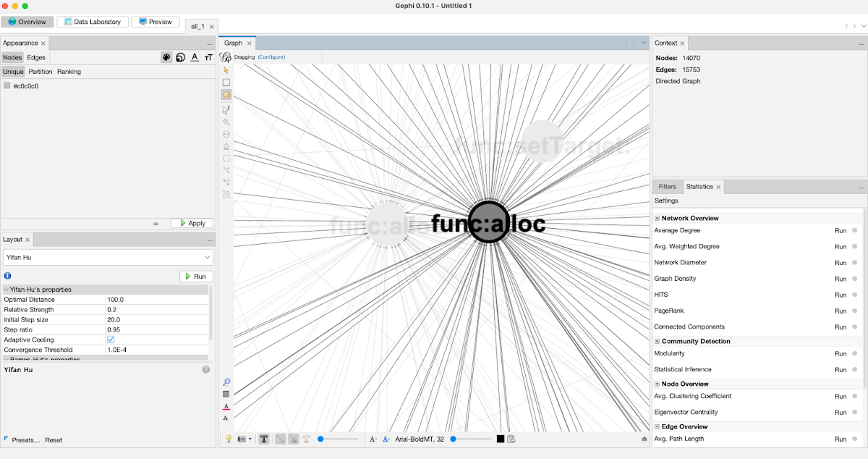The width and height of the screenshot is (868, 459).
Task: Edit the Convergence Threshold value field
Action: coord(152,350)
